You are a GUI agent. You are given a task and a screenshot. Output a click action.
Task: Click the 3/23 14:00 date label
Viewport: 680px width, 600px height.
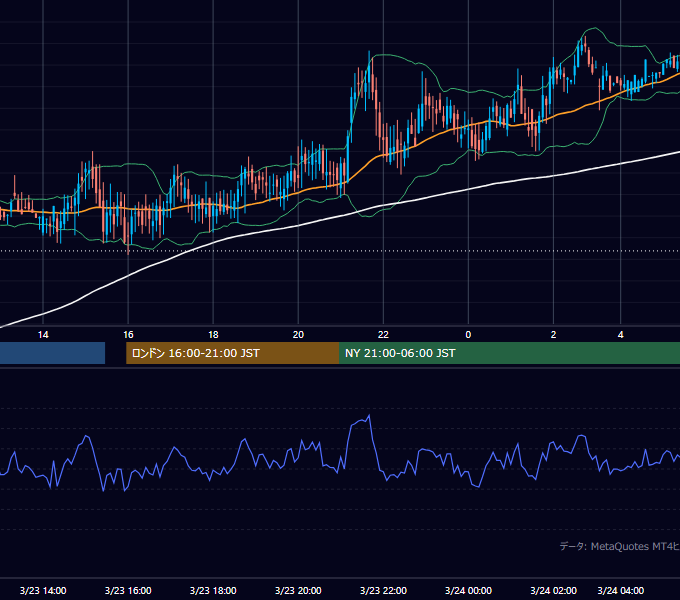pos(43,590)
